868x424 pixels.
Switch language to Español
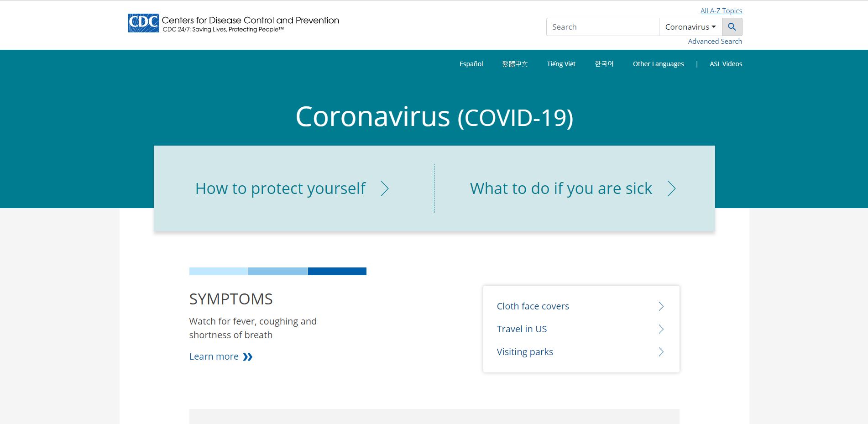coord(471,64)
